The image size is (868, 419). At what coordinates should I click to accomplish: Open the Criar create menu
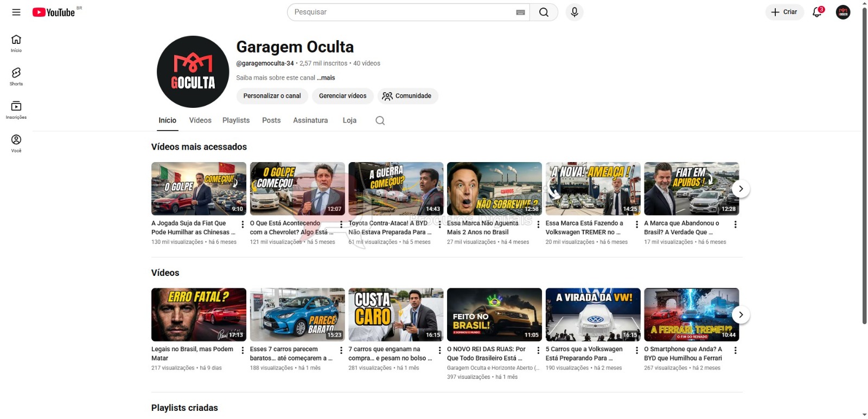pos(784,12)
